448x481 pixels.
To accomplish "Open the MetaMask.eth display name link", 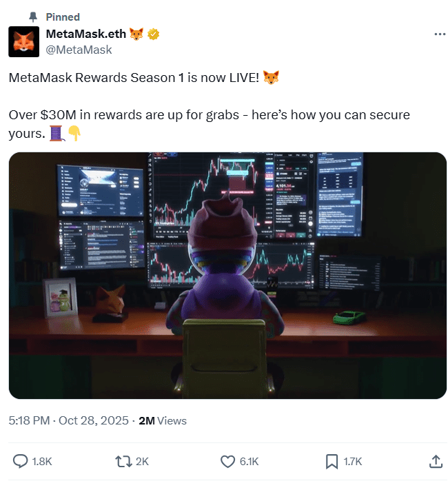I will (86, 34).
